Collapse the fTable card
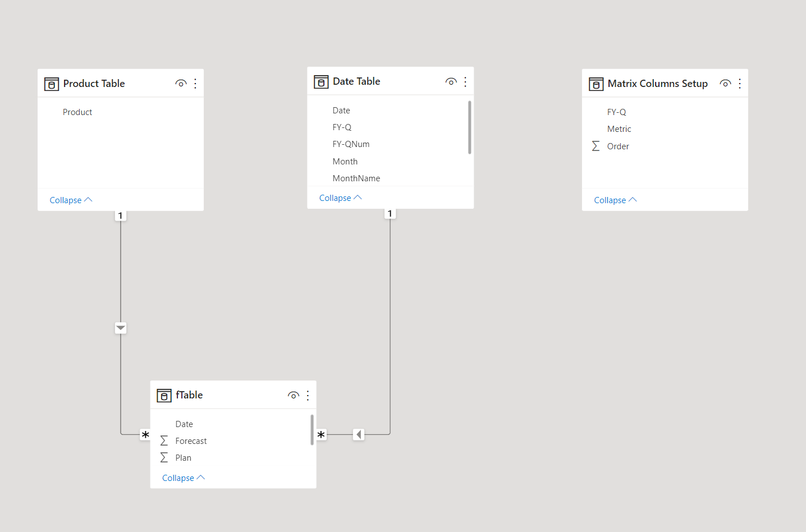The image size is (806, 532). 184,478
